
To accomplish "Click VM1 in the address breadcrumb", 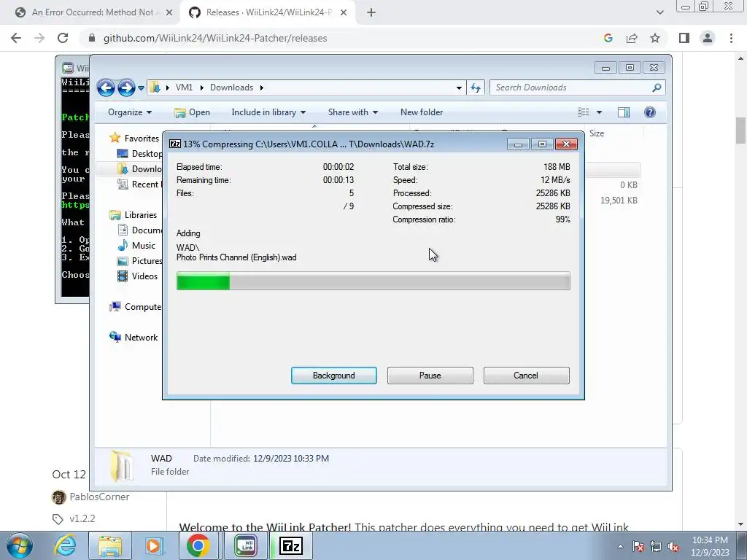I will 184,87.
